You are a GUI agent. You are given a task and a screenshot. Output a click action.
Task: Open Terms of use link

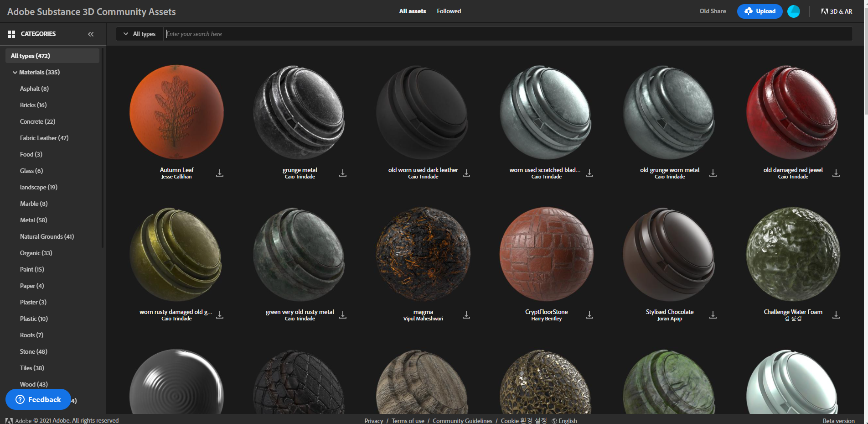pos(408,421)
